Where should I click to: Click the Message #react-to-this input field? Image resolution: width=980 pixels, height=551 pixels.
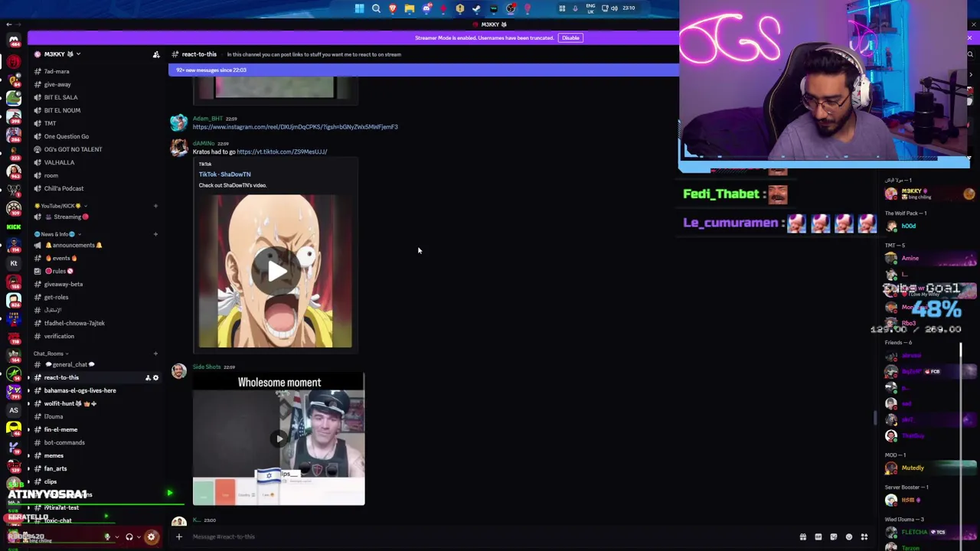(x=490, y=536)
